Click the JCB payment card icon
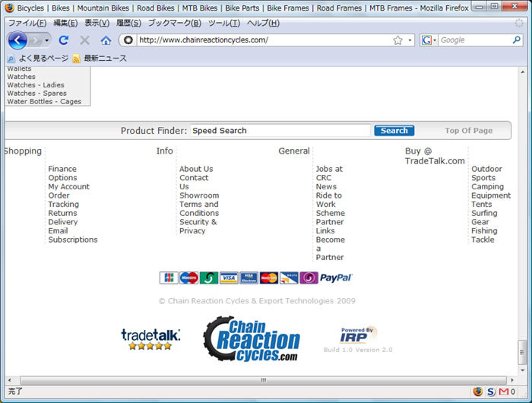532x403 pixels. point(169,278)
